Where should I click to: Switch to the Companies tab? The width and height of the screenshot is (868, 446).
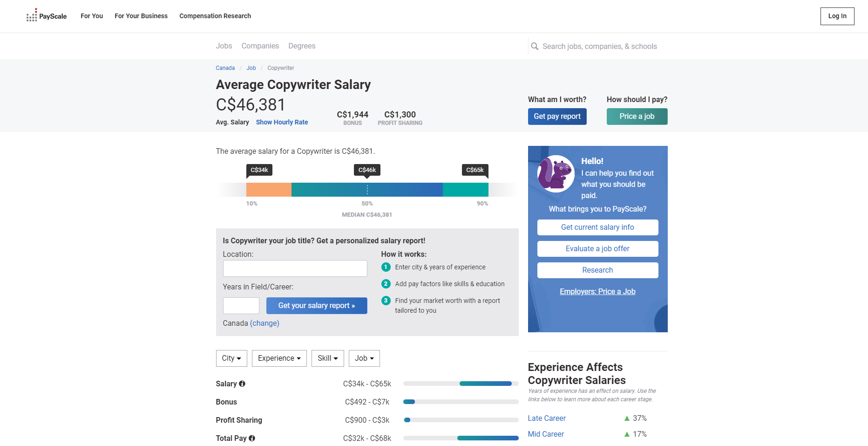pos(260,46)
